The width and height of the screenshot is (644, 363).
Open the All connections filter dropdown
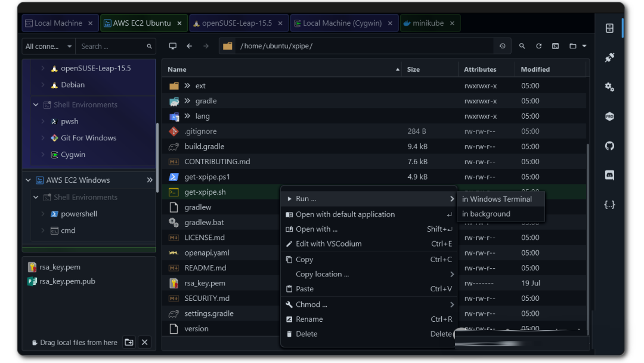(x=49, y=46)
